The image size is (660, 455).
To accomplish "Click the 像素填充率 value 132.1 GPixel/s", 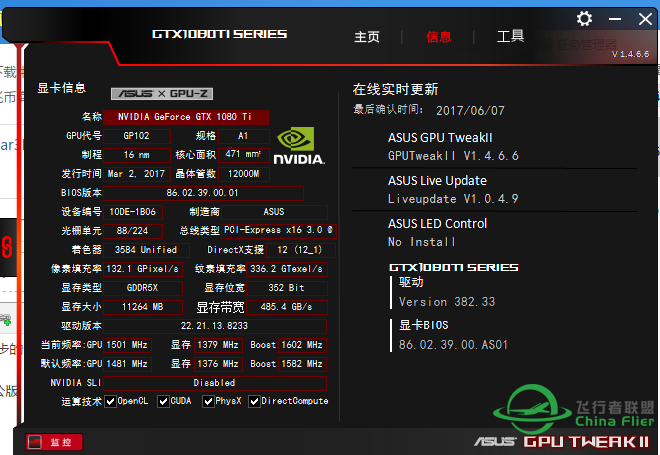I will tap(143, 269).
